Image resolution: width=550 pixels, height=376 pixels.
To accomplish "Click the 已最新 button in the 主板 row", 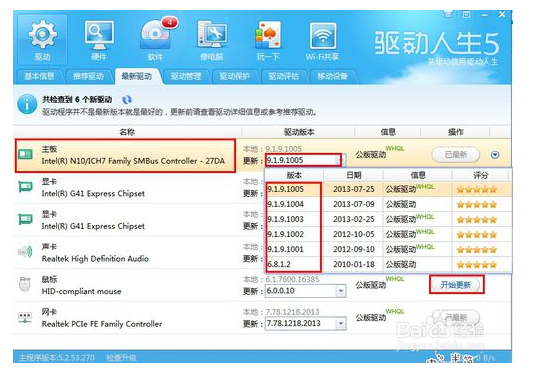I will coord(456,155).
